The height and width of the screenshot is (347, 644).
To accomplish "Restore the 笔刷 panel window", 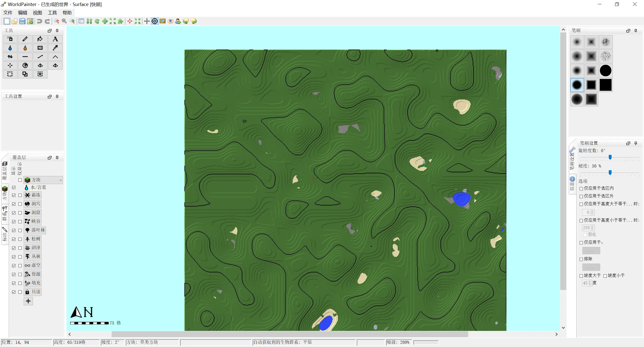I will 628,31.
